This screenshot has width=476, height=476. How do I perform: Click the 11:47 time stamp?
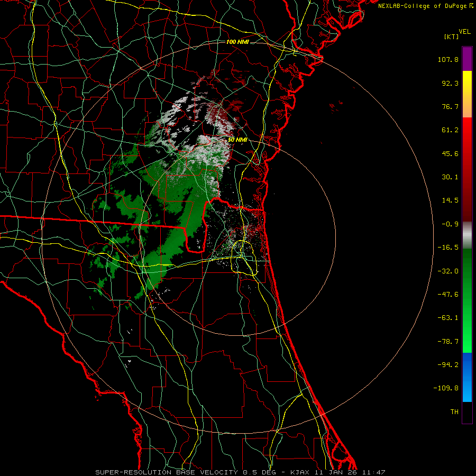click(x=374, y=472)
